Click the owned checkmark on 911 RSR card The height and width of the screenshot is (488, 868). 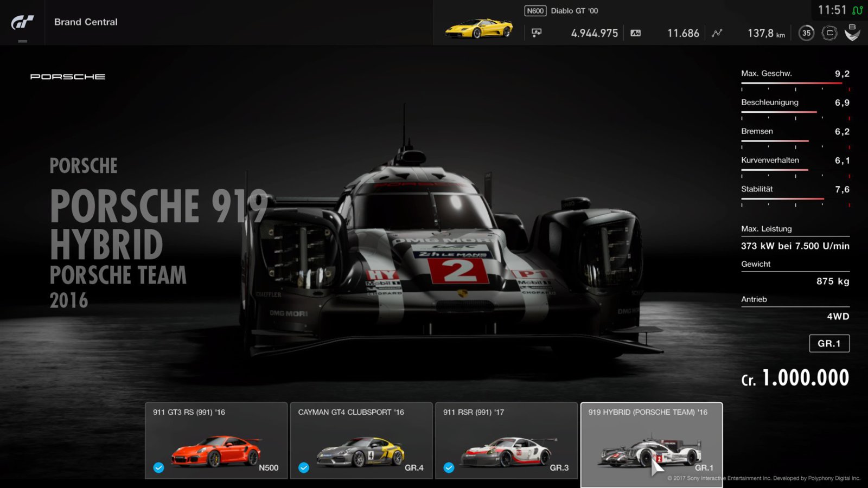pyautogui.click(x=449, y=467)
